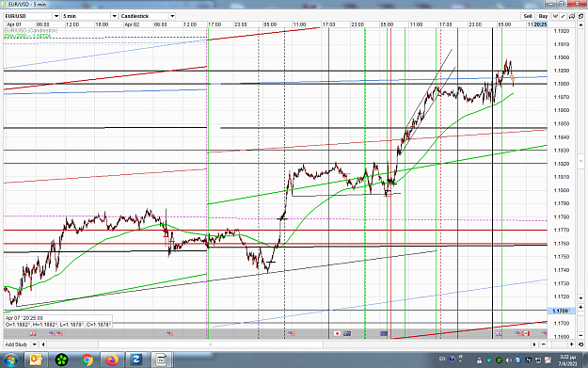Screen dimensions: 588x368
Task: Click the down arrow near the 1.1730 price level
Action: click(x=580, y=297)
